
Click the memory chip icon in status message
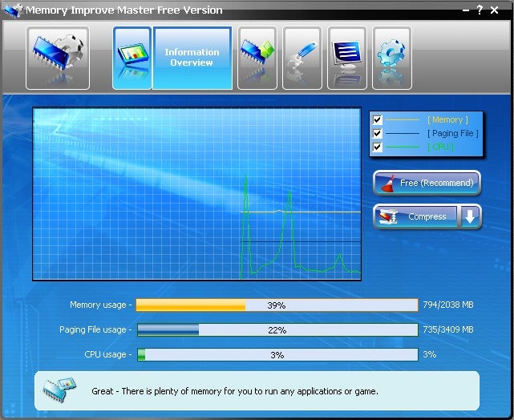coord(59,390)
